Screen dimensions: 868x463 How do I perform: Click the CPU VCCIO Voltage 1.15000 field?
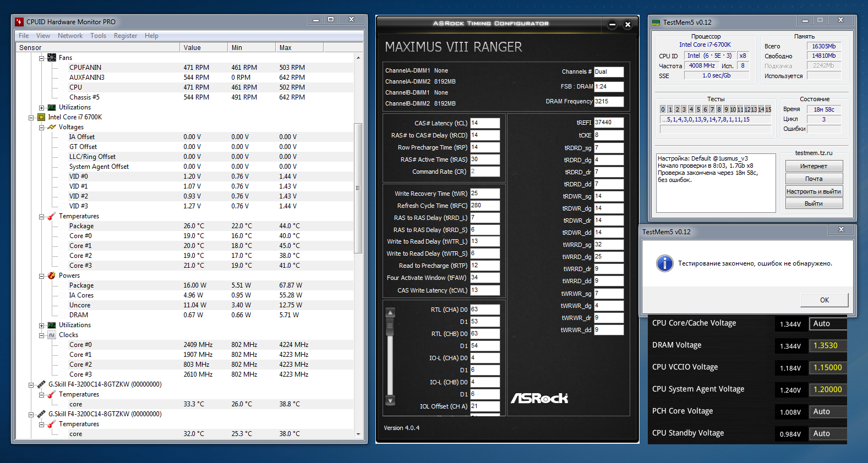pos(828,368)
